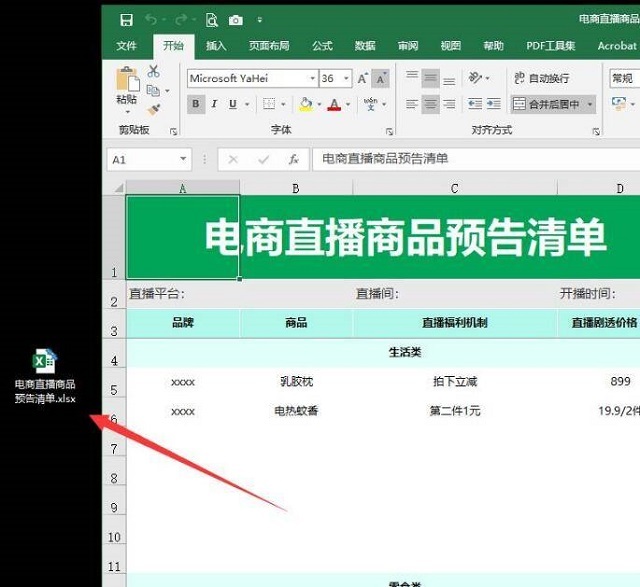This screenshot has width=640, height=587.
Task: Switch to the 审阅 ribbon tab
Action: (x=408, y=45)
